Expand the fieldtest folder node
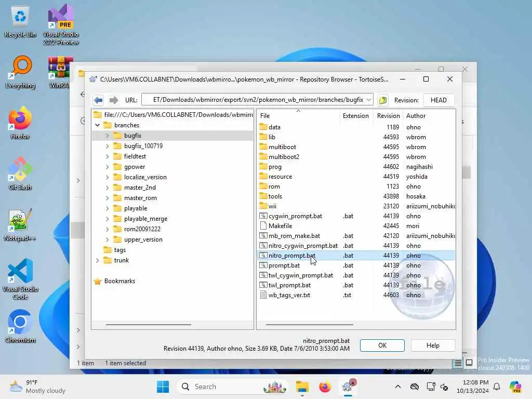The image size is (532, 399). coord(107,156)
